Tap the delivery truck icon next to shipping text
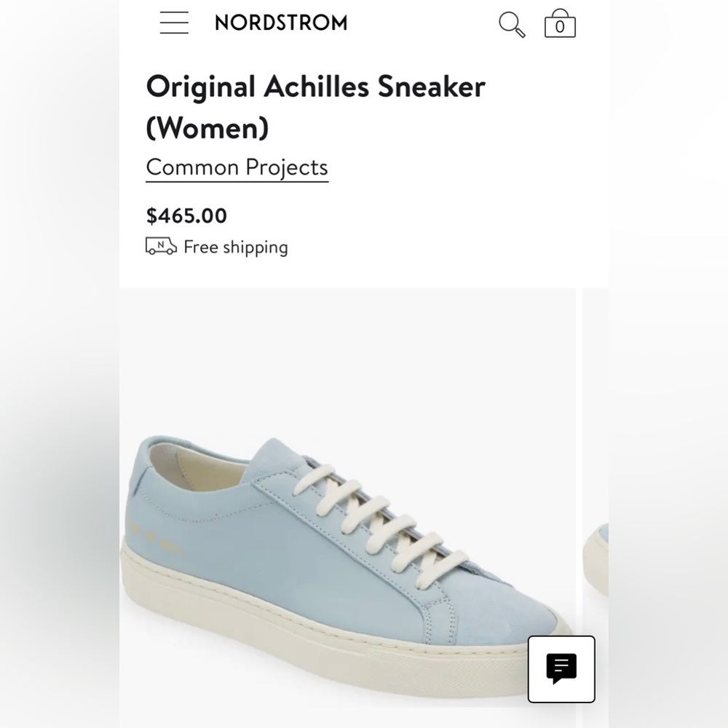728x728 pixels. pos(159,247)
